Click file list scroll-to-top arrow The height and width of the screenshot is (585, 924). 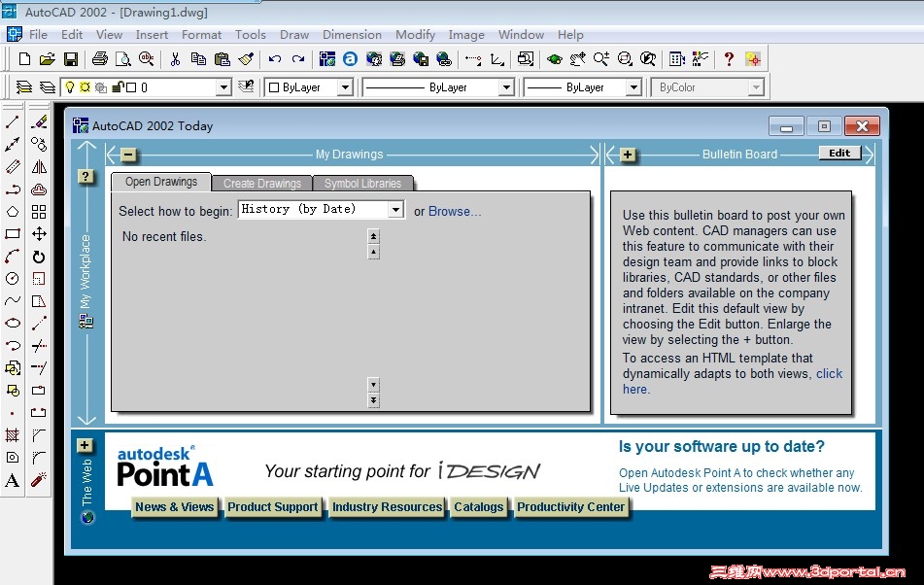[374, 235]
